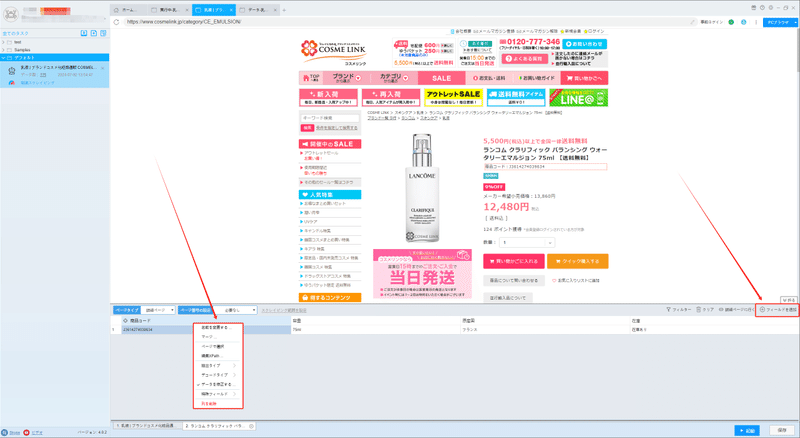Open the 削除フィールド submenu in the context menu
Viewport: 800px width, 438px height.
point(218,394)
